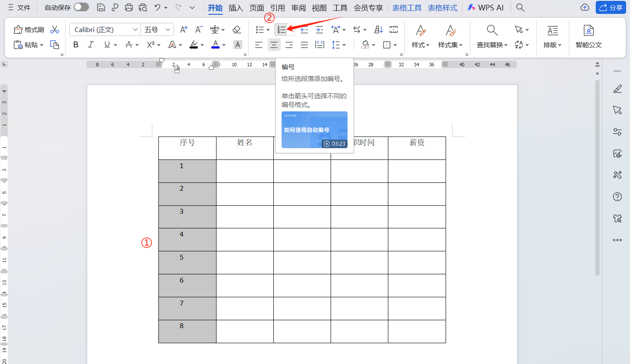Clear formatting with the eraser icon
The image size is (630, 364).
pyautogui.click(x=237, y=29)
